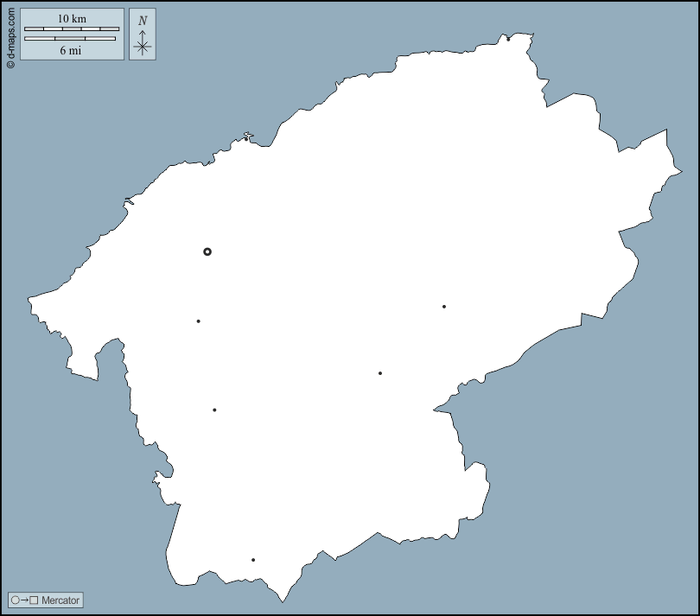
Task: Select the southernmost city dot
Action: 253,560
